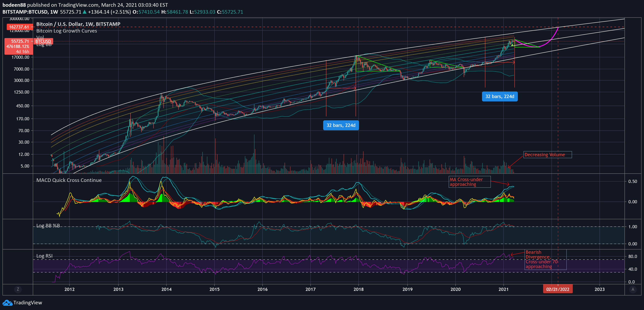
Task: Click the bodeen88 author name
Action: (x=14, y=5)
